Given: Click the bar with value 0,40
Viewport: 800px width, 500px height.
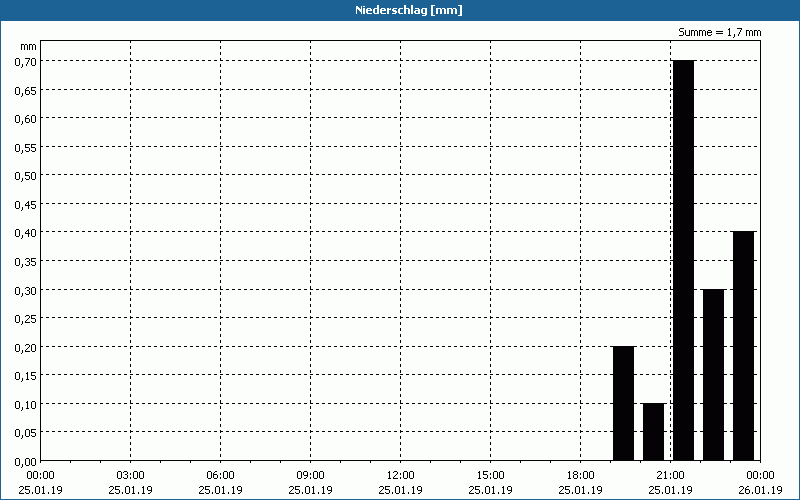Looking at the screenshot, I should coord(743,346).
